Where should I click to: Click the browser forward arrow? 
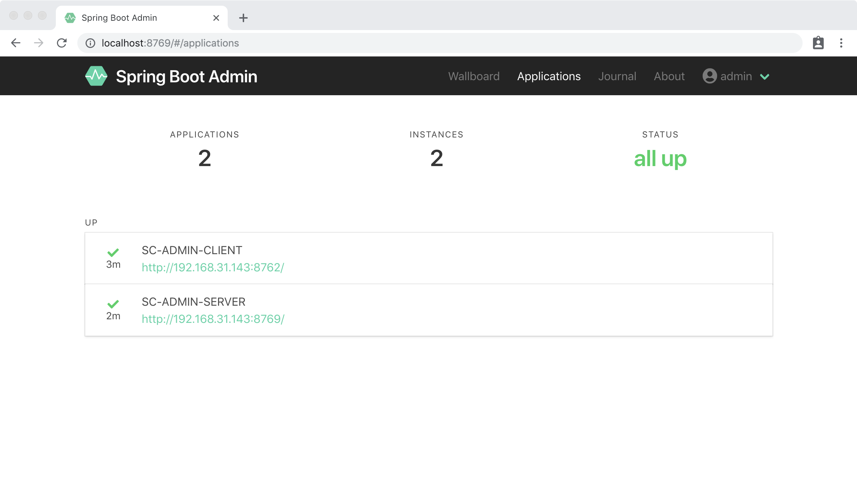[x=39, y=43]
